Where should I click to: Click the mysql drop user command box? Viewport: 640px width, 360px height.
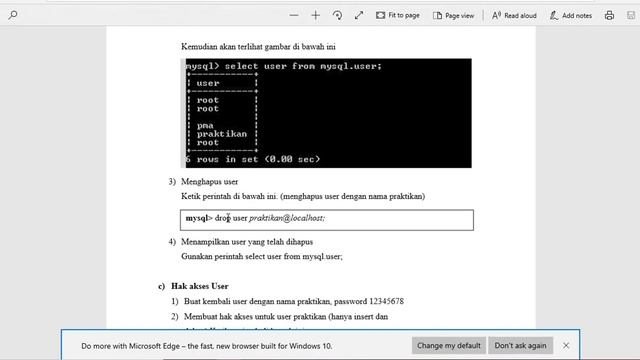[x=327, y=220]
